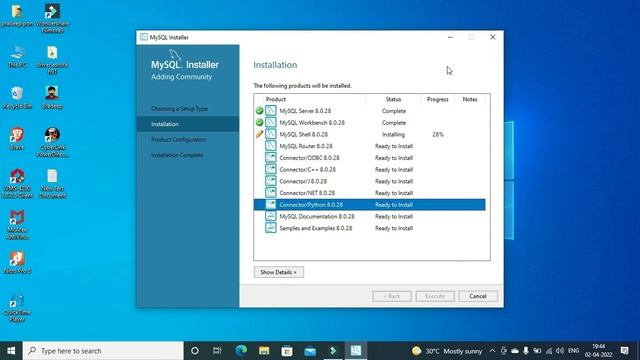Click green checkmark beside MySQL Server row
The image size is (640, 360).
click(x=259, y=111)
